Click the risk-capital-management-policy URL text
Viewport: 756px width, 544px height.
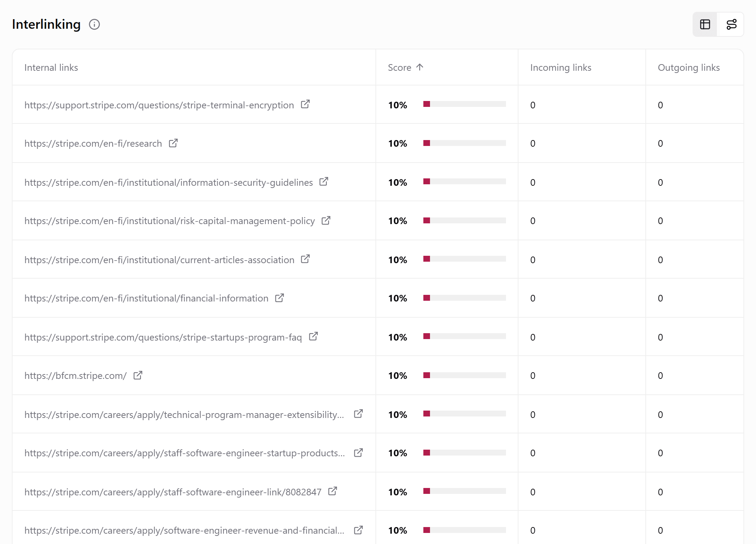[170, 221]
